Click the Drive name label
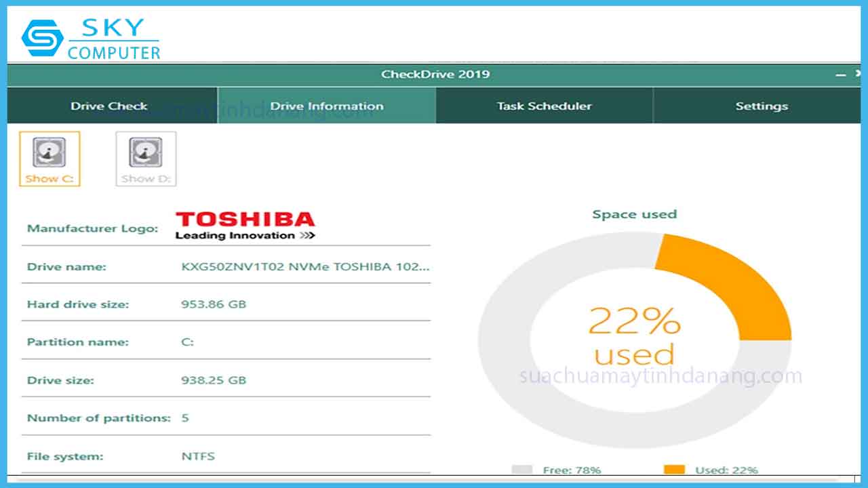This screenshot has width=868, height=488. pos(66,266)
